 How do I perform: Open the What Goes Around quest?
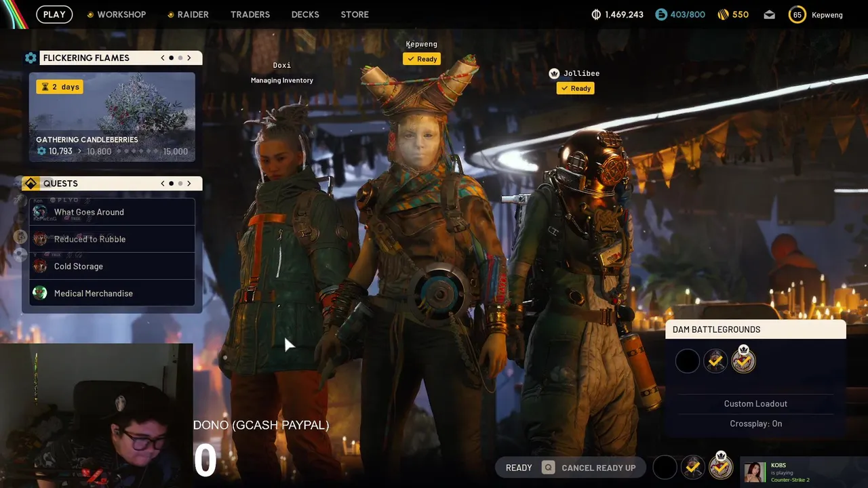pos(112,212)
